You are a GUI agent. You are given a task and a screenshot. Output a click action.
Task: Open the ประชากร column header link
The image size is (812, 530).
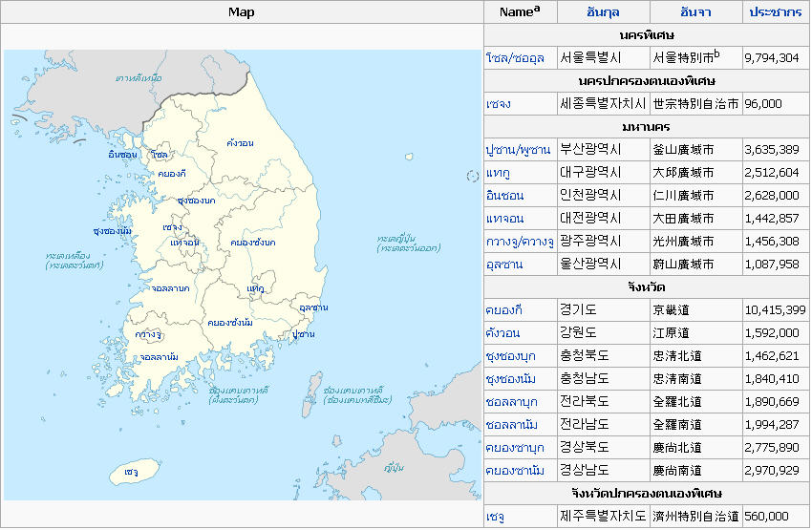tap(776, 11)
